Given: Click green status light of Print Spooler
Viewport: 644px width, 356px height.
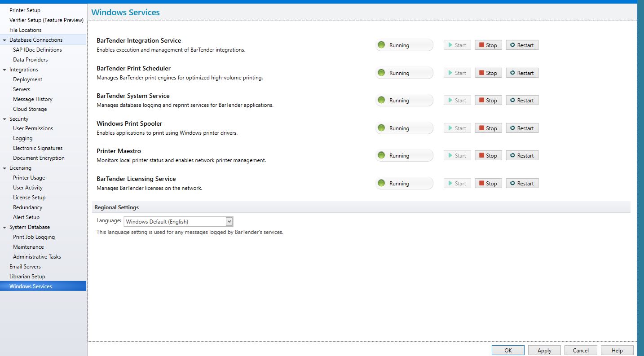Looking at the screenshot, I should coord(381,128).
